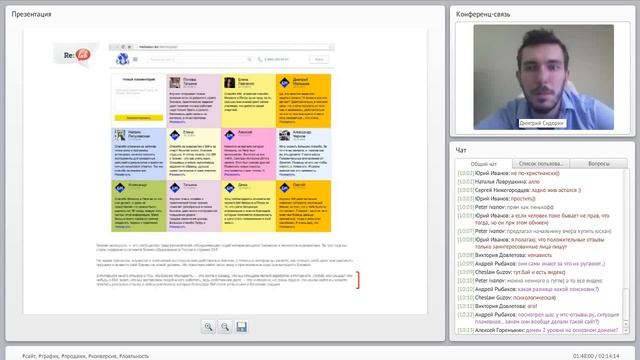Image resolution: width=640 pixels, height=360 pixels.
Task: Click the 01:48:00 / 02:14:14 time counter
Action: [x=596, y=356]
